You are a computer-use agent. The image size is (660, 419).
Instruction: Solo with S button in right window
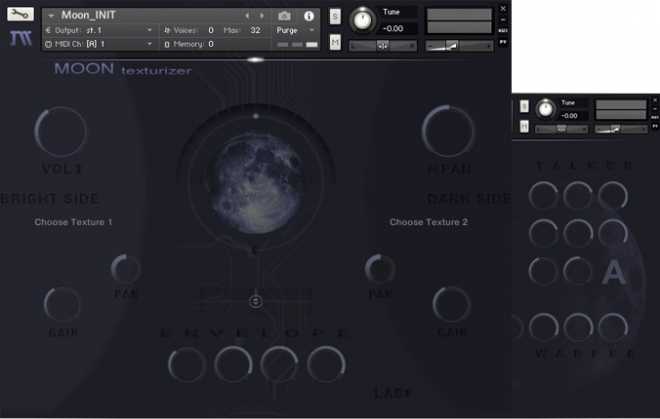click(x=524, y=107)
